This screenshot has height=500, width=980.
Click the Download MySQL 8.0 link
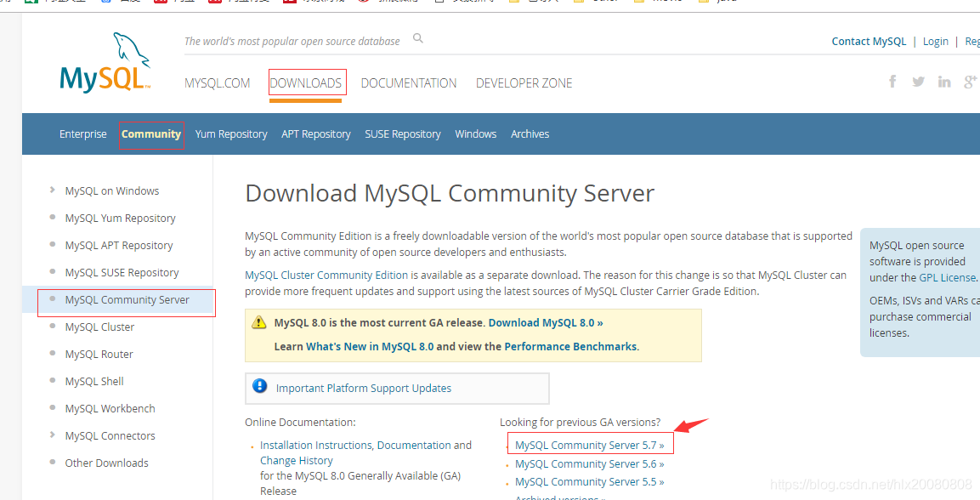(546, 323)
